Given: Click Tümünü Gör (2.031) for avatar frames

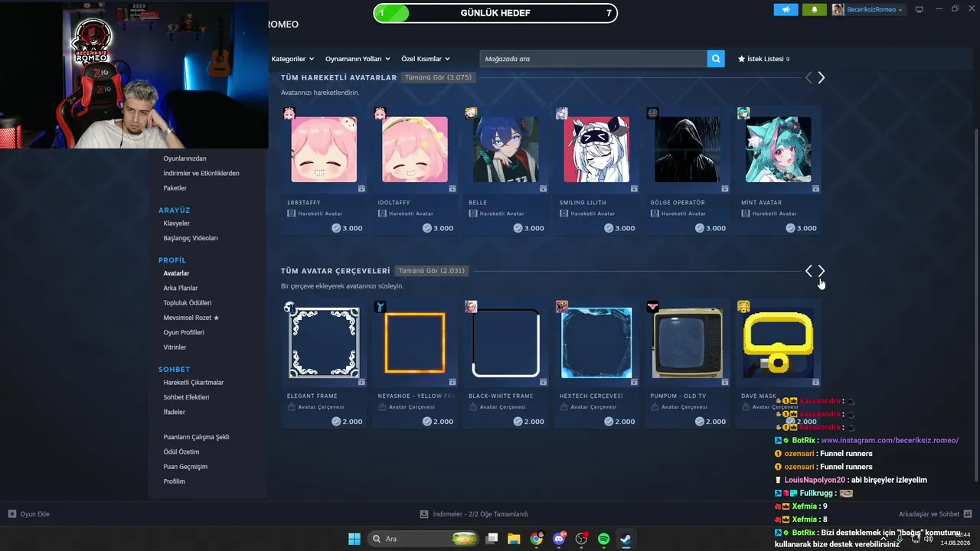Looking at the screenshot, I should point(432,271).
